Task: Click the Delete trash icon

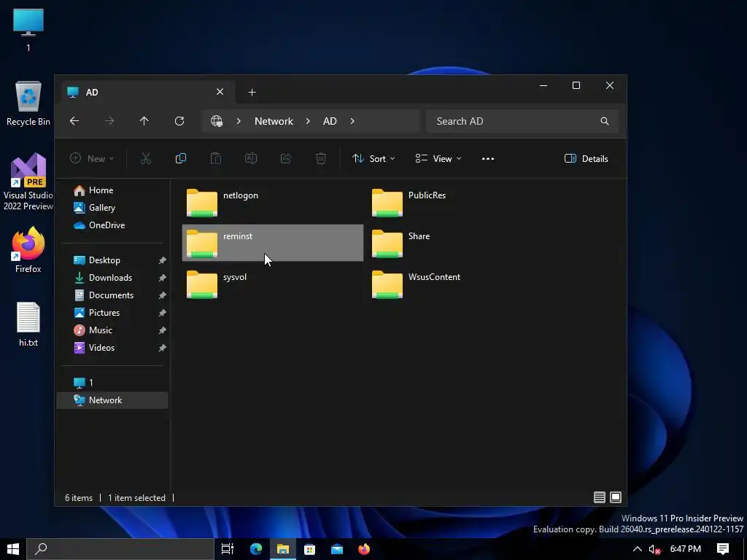Action: (321, 158)
